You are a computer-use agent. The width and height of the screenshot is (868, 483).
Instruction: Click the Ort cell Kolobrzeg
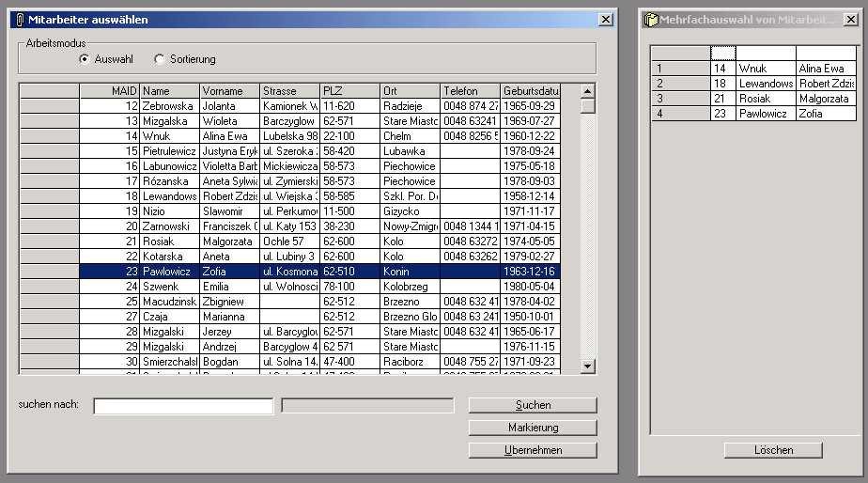coord(411,287)
